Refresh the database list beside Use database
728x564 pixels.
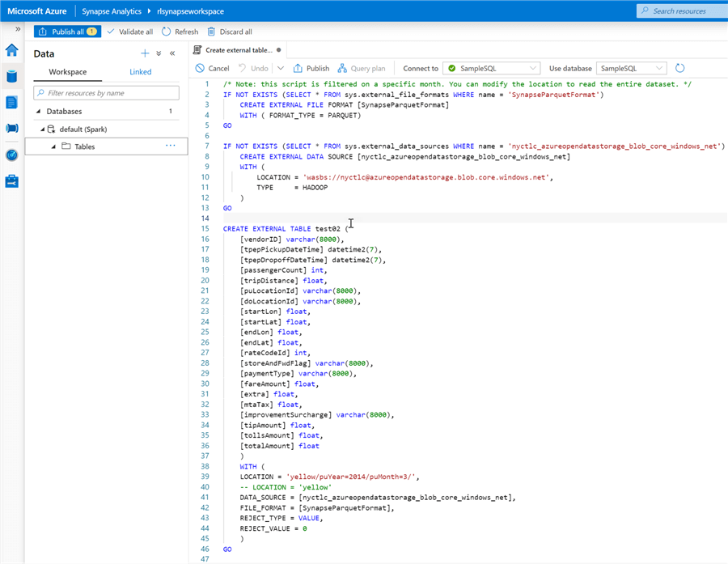[x=680, y=69]
